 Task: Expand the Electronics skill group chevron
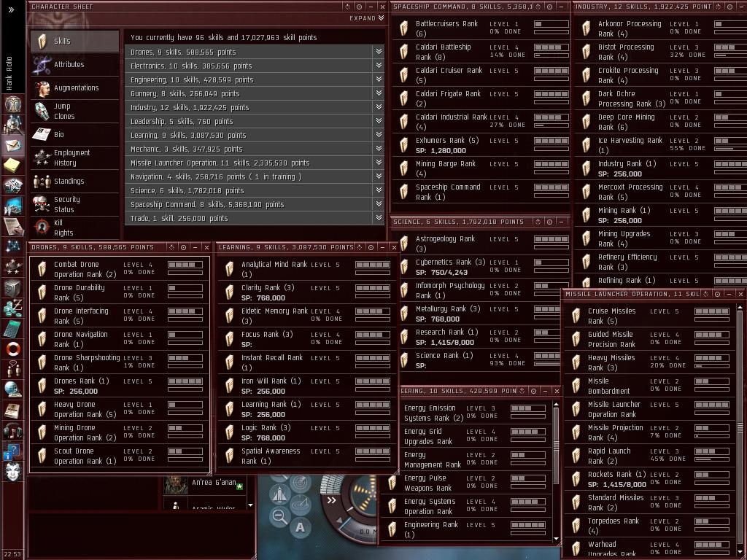[x=379, y=65]
